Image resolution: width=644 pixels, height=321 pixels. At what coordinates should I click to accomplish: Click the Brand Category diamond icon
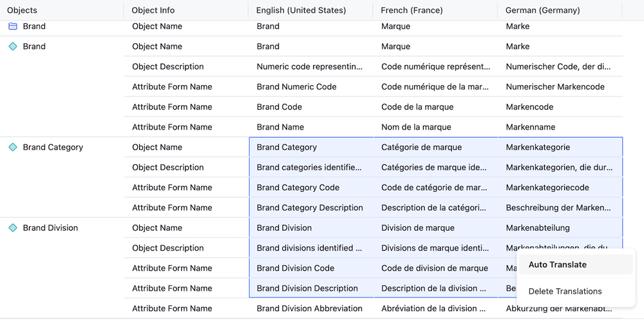pyautogui.click(x=12, y=147)
